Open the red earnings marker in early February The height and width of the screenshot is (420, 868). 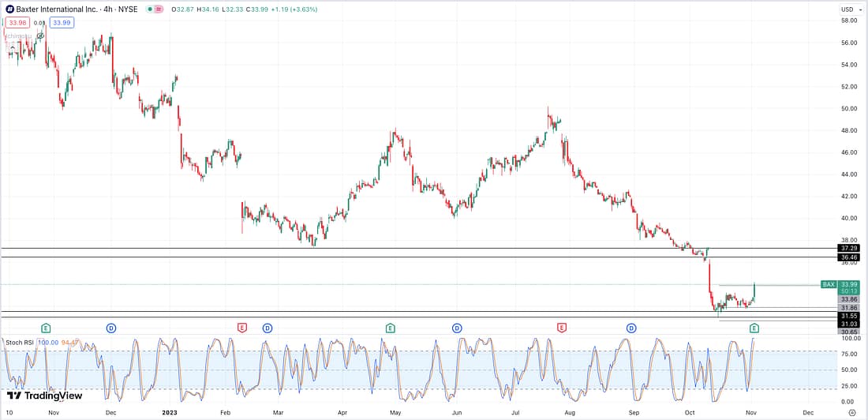(242, 328)
